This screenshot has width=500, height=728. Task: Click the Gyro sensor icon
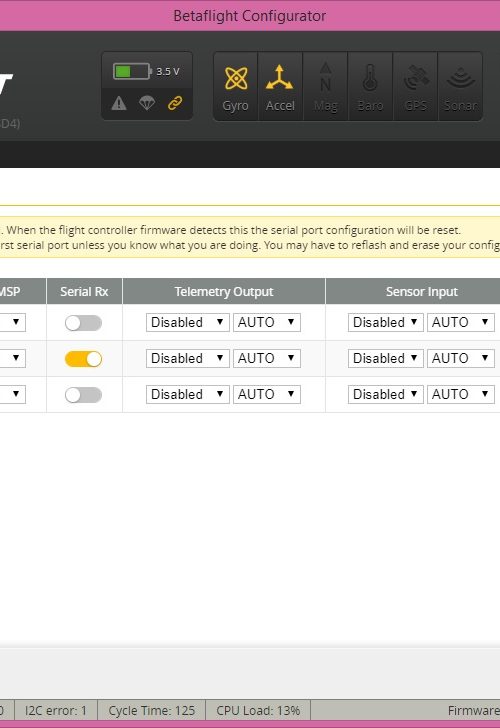pos(235,87)
